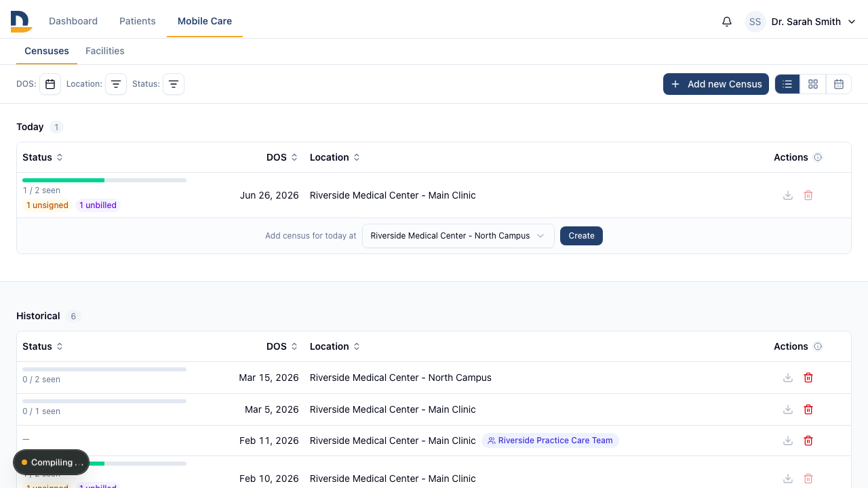
Task: Click progress bar for Mar 5 census
Action: 104,401
